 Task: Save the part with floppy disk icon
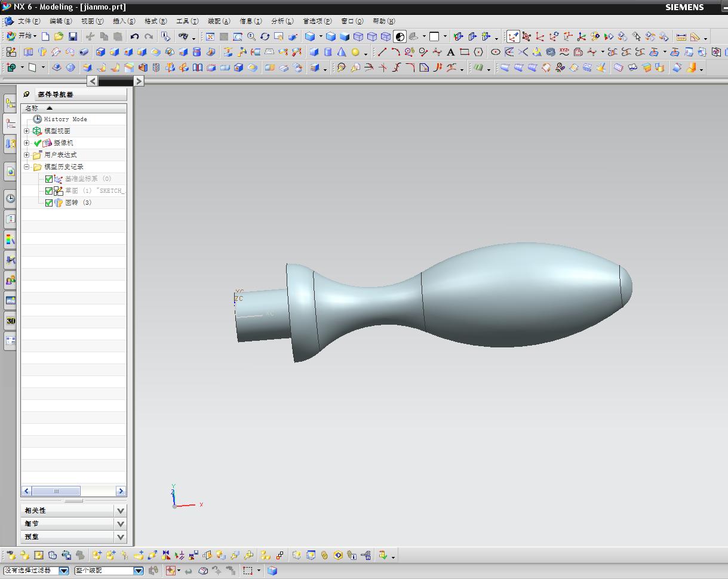tap(73, 36)
